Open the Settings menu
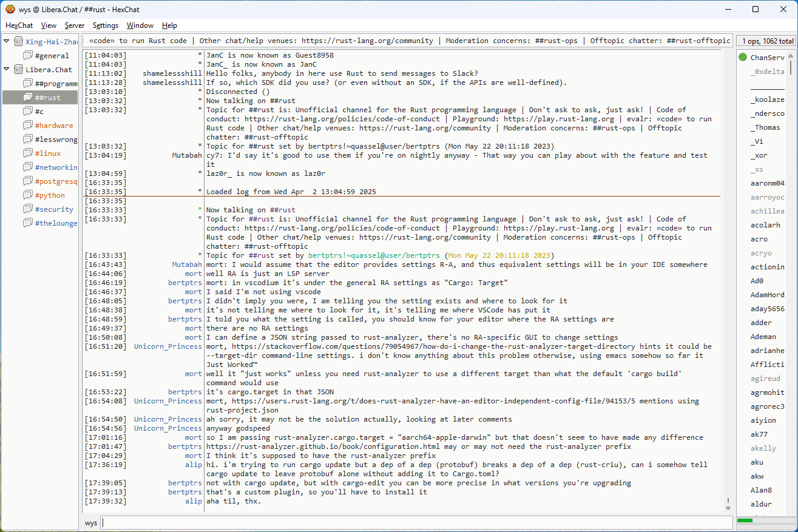Viewport: 798px width, 532px height. 106,25
